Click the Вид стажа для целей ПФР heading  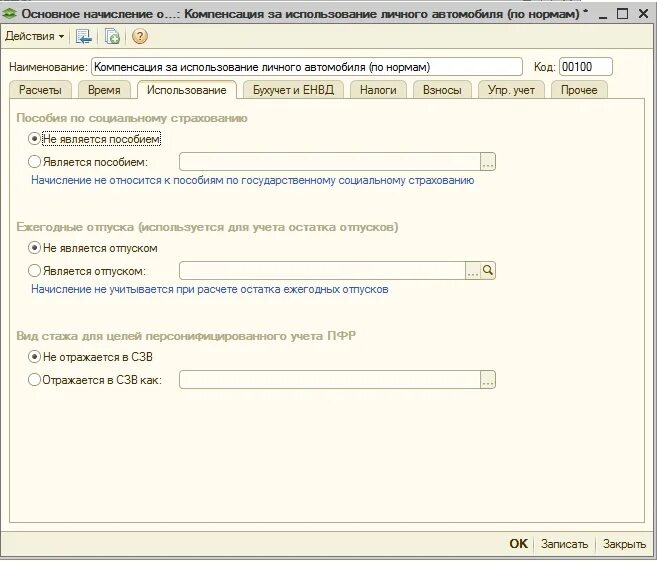click(186, 336)
